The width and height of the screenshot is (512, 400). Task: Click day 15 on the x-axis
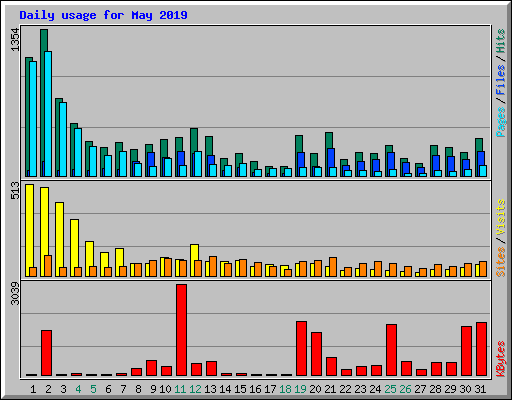click(x=240, y=389)
